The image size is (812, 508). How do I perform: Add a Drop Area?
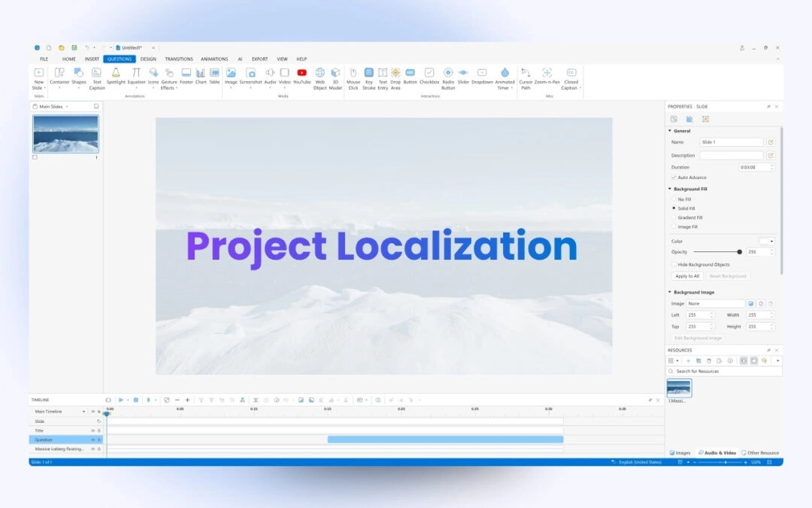point(395,79)
